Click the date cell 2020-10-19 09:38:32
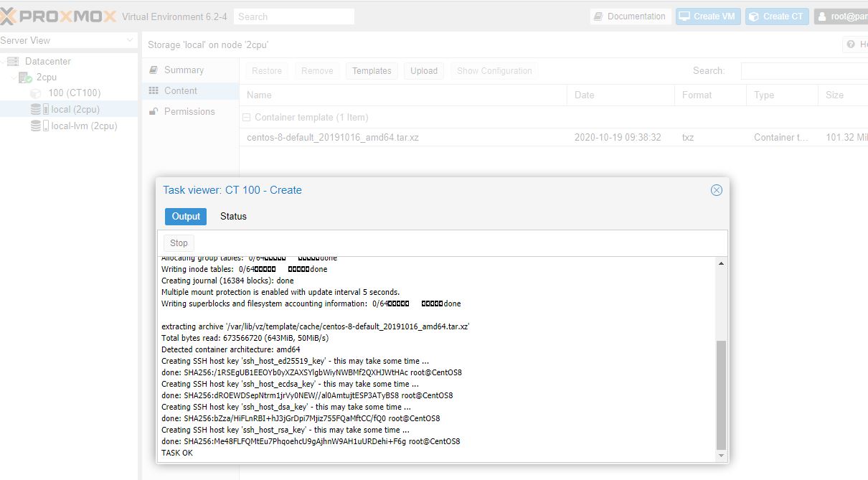Image resolution: width=868 pixels, height=480 pixels. pos(618,137)
